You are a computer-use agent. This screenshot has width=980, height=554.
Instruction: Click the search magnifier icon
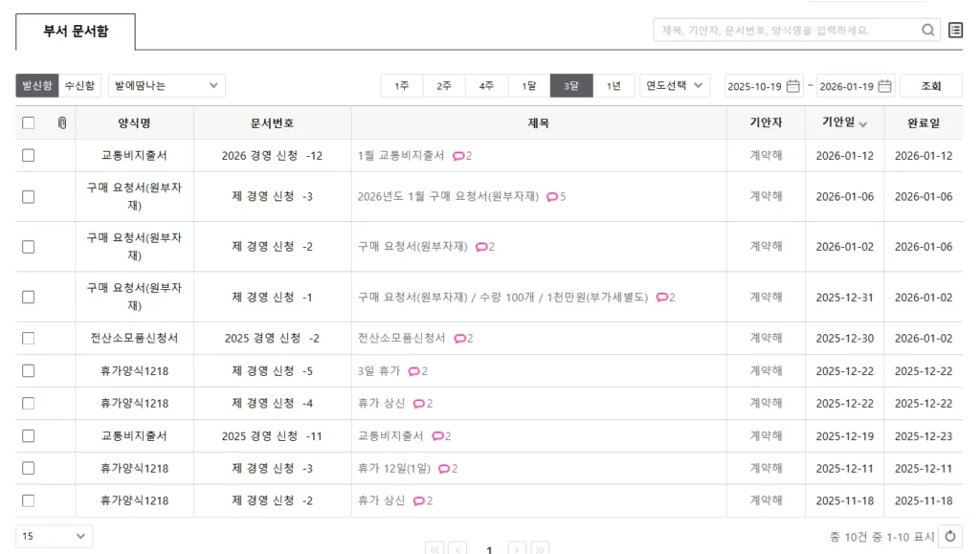tap(927, 31)
